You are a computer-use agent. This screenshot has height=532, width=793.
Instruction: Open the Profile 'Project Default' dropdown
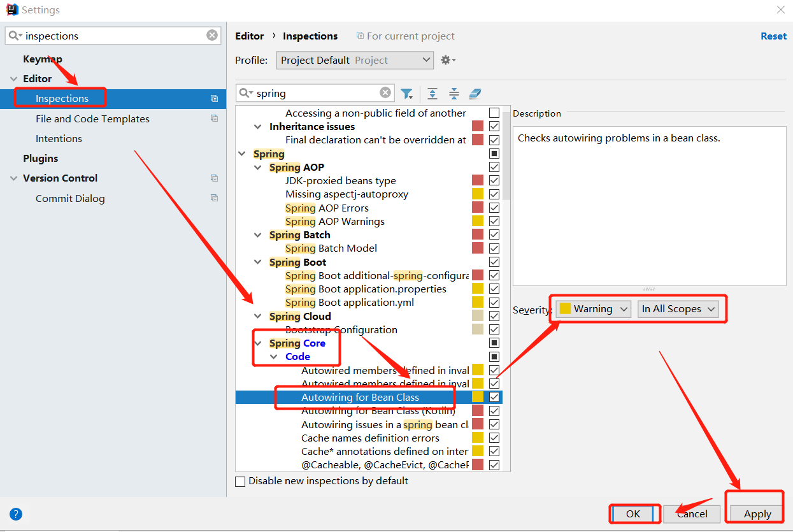355,60
